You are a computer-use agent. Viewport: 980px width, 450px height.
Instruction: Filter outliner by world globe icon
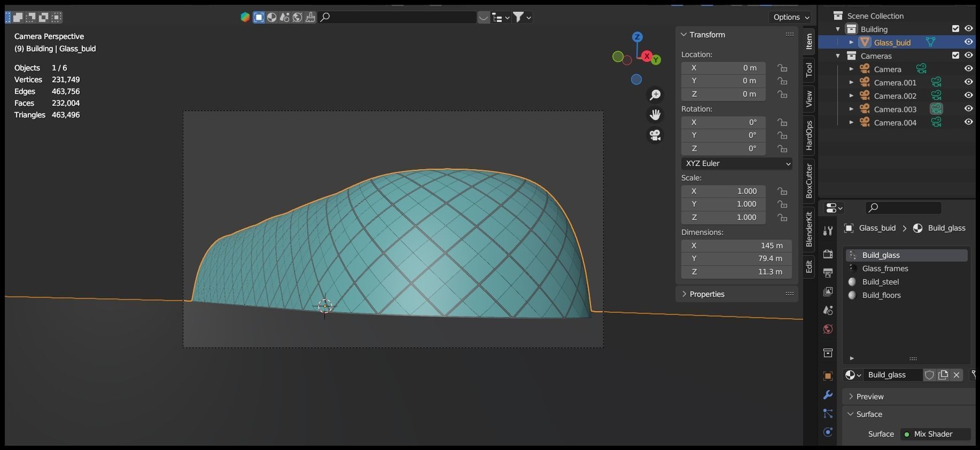[x=298, y=17]
